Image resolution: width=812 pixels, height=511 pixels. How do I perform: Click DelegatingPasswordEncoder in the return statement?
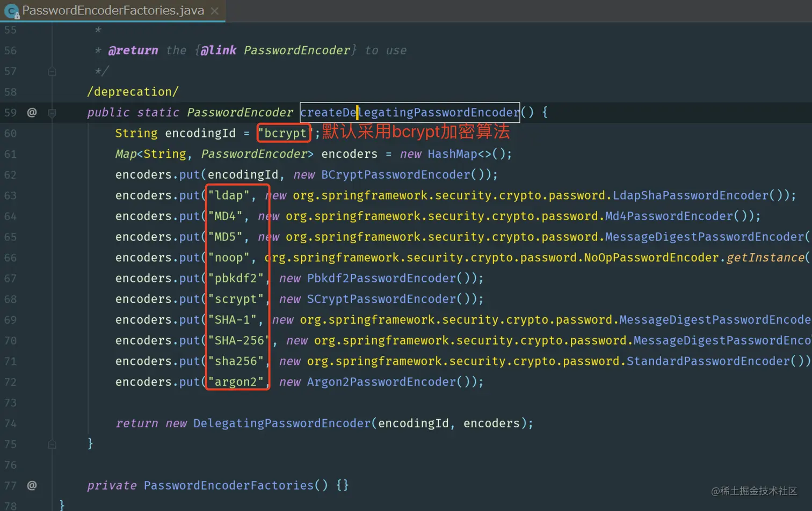click(x=281, y=423)
